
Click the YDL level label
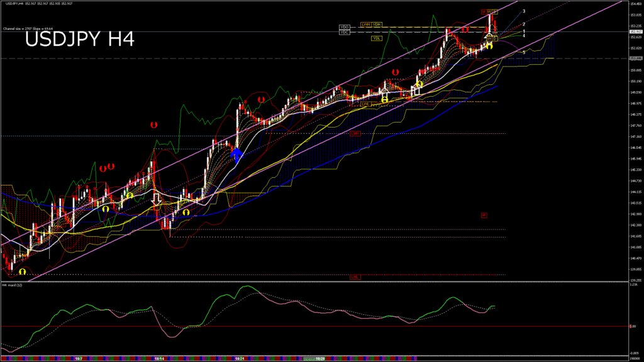pos(377,38)
